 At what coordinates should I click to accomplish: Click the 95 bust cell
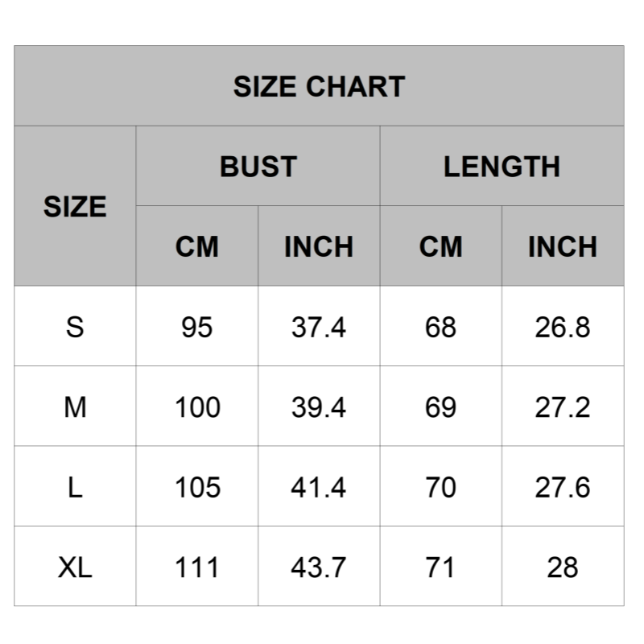[197, 327]
